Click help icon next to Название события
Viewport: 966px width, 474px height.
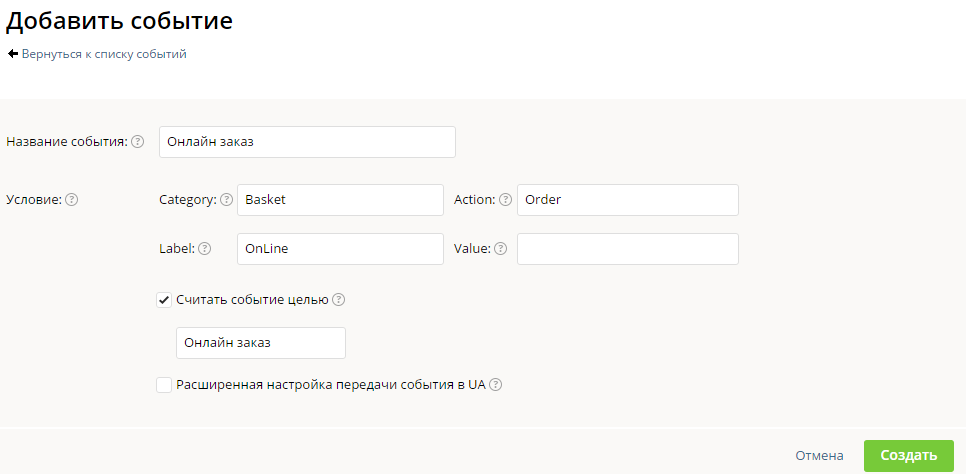[138, 142]
